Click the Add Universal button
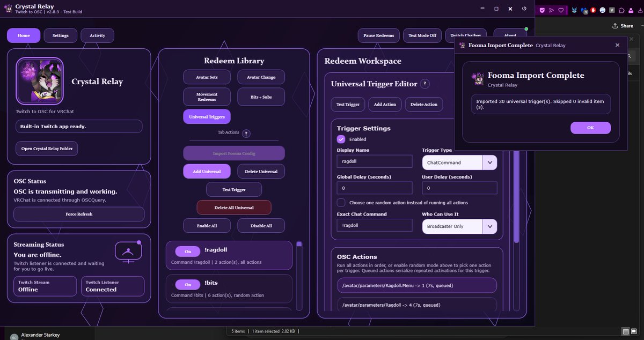 point(207,171)
